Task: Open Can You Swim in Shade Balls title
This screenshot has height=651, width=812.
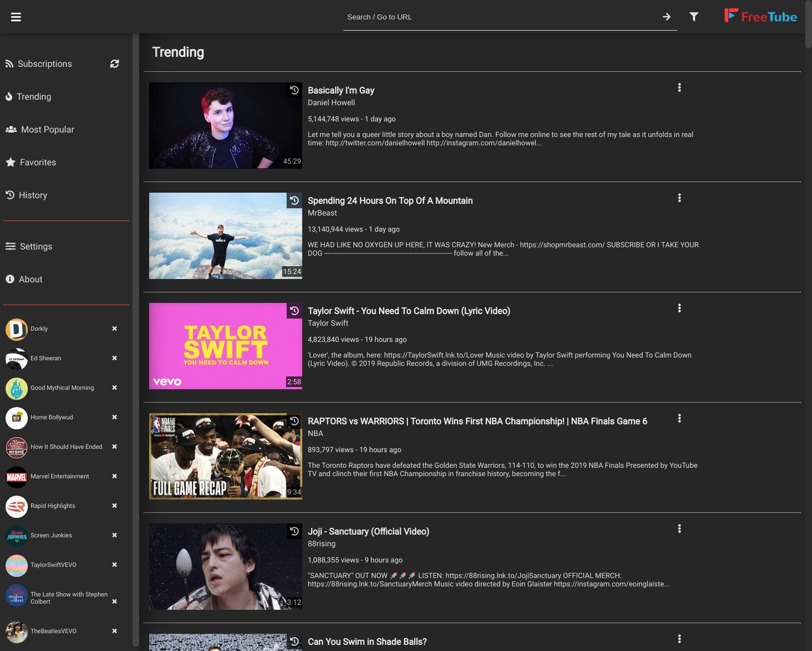Action: (367, 642)
